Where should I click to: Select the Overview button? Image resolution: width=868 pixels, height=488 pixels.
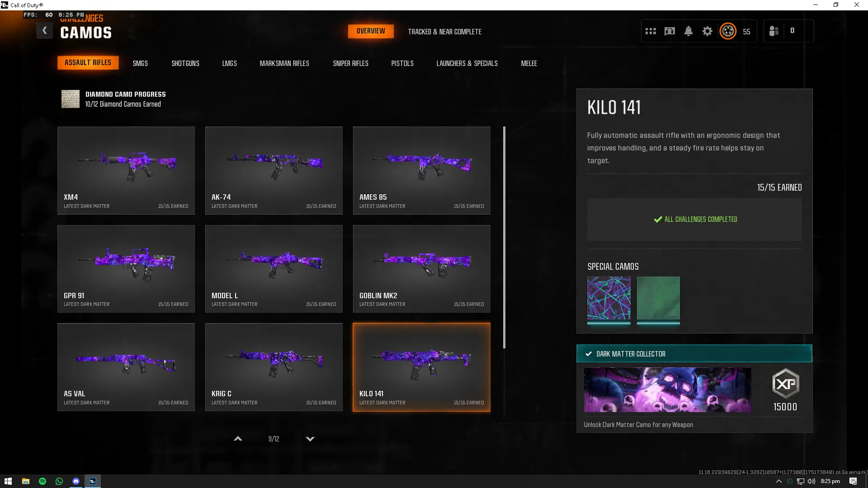[x=371, y=31]
